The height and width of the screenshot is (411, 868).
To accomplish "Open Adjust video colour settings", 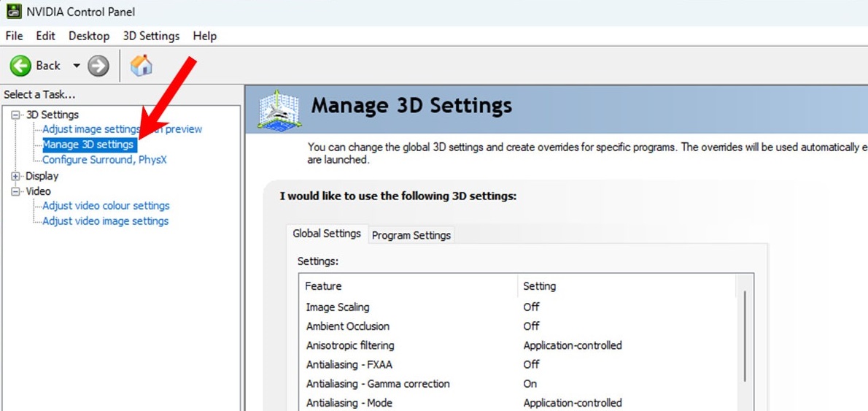I will pos(106,206).
